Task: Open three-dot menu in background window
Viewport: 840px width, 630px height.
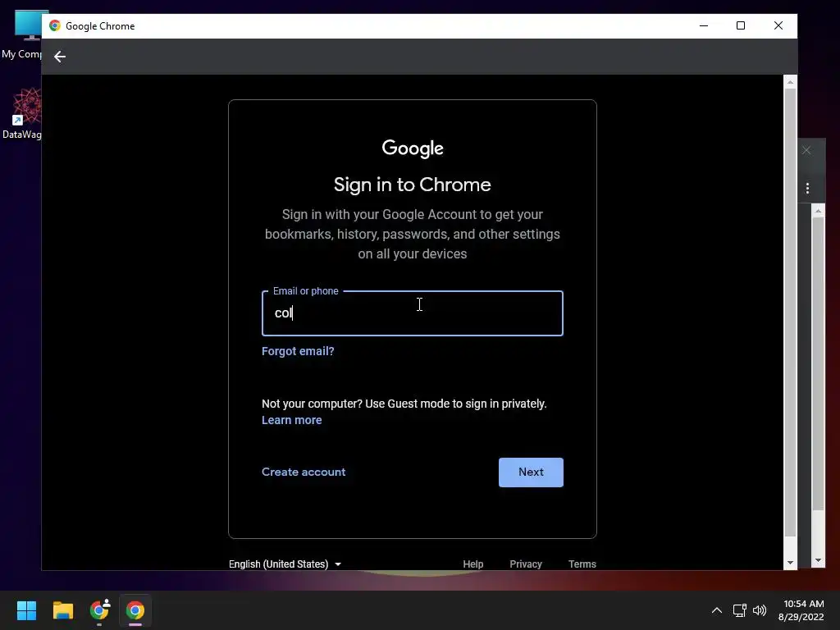Action: point(807,188)
